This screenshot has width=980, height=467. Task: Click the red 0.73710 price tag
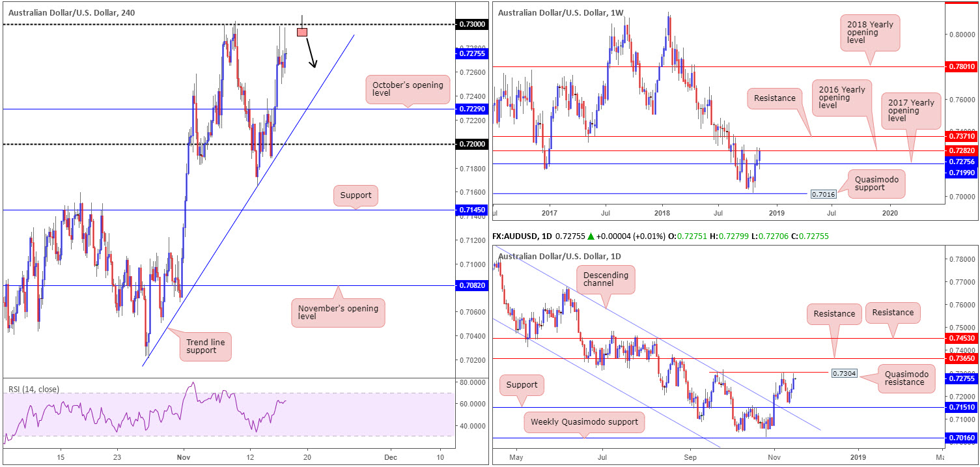(962, 137)
